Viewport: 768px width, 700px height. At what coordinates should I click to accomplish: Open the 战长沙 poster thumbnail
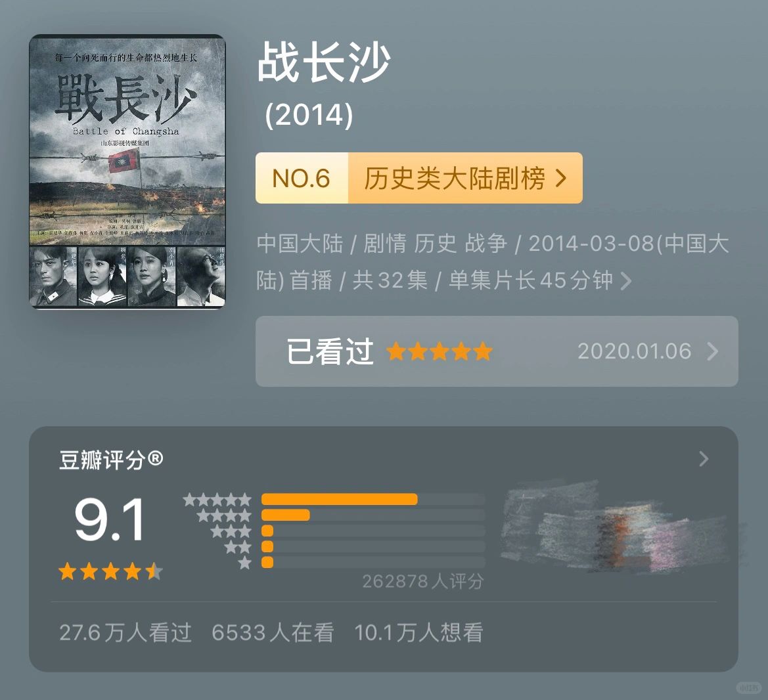[127, 171]
